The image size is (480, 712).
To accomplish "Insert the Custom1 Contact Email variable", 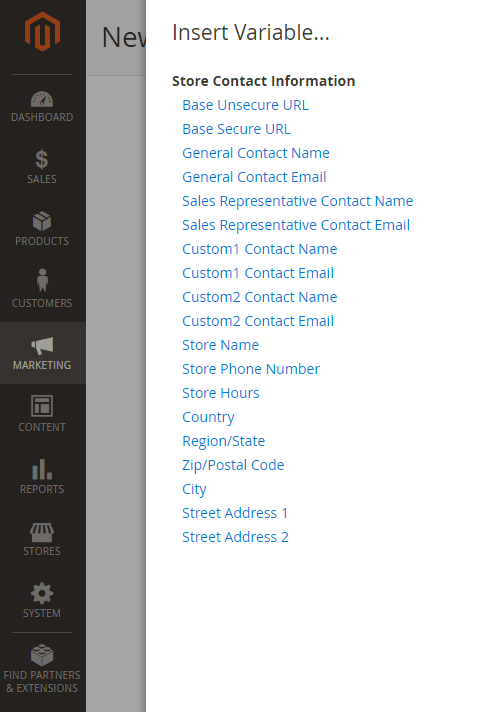I will 257,273.
